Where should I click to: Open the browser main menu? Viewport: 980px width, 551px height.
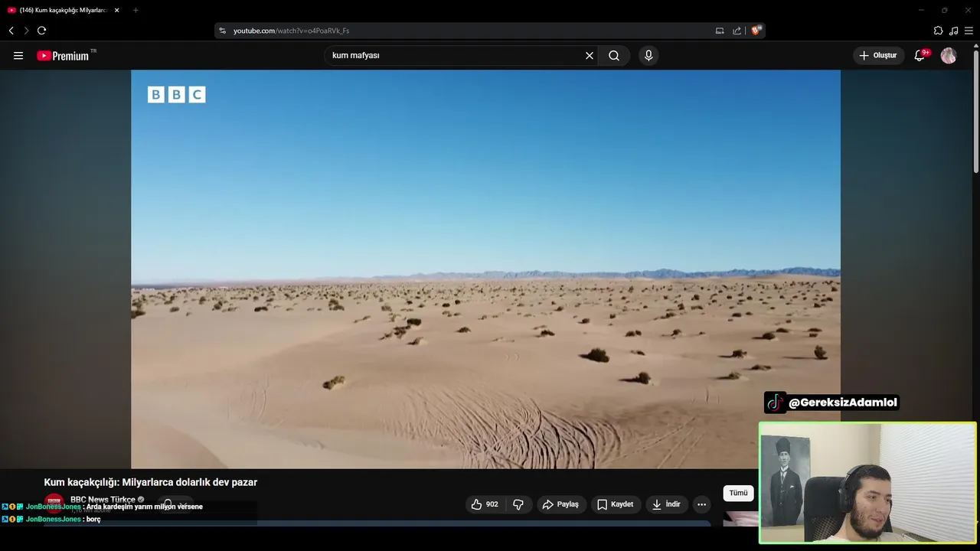click(969, 31)
